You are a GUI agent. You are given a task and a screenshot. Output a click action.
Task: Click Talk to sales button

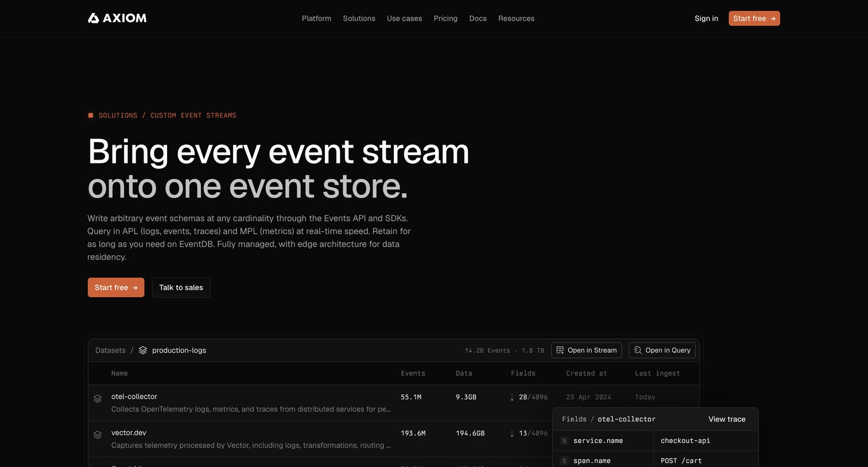(x=181, y=287)
